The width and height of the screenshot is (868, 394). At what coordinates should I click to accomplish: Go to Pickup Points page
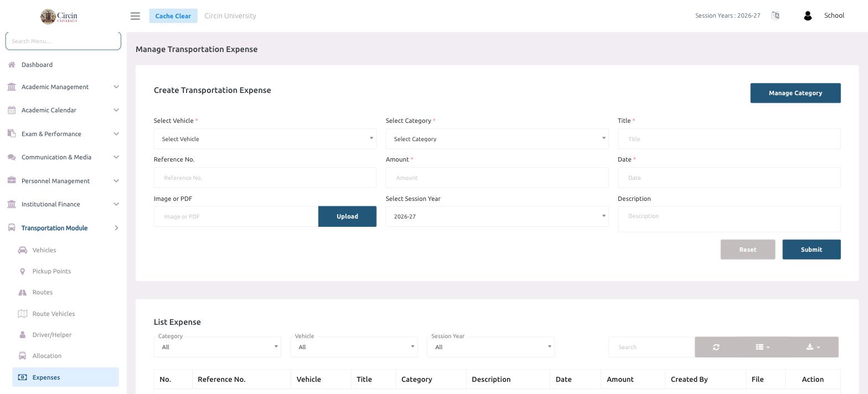51,271
